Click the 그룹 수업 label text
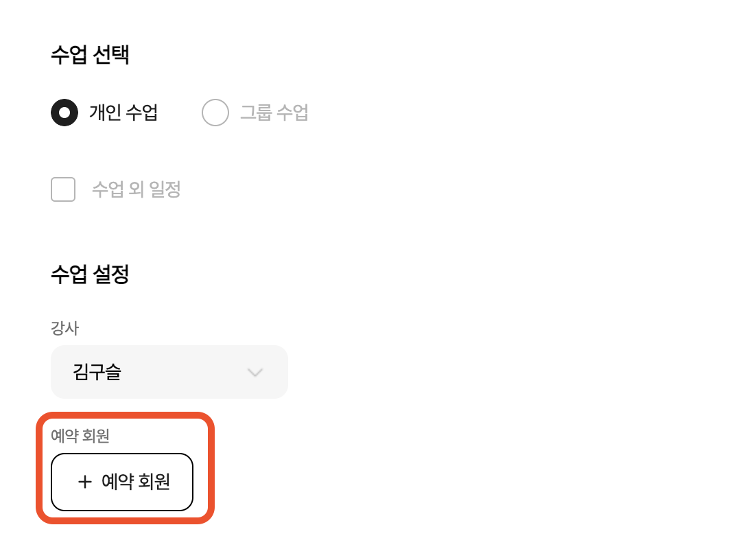The height and width of the screenshot is (549, 756). pos(274,113)
